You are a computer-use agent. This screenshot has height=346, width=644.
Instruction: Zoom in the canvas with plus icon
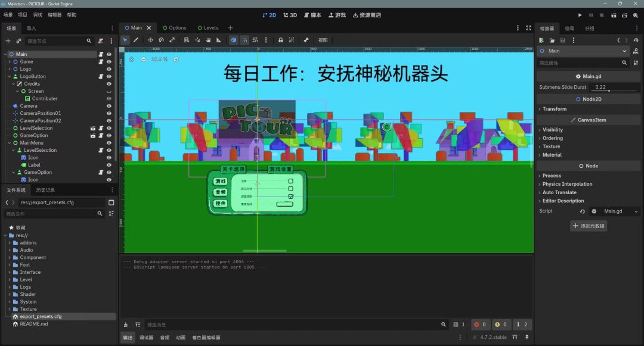click(176, 60)
